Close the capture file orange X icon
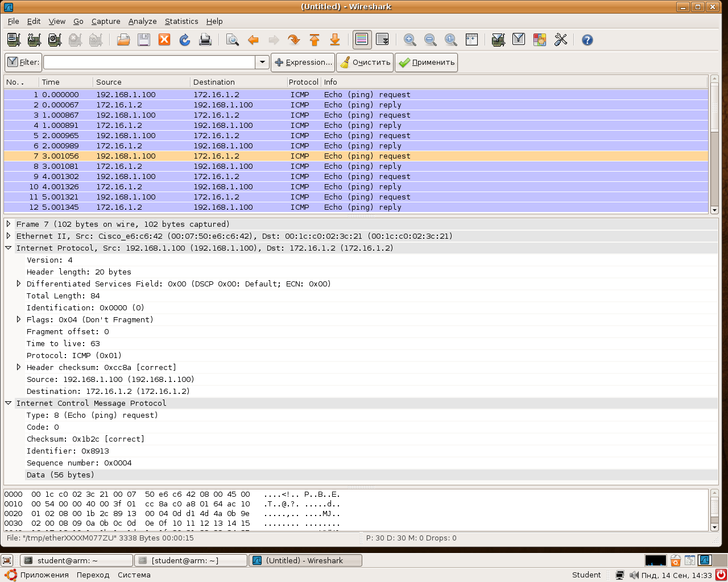 coord(164,40)
